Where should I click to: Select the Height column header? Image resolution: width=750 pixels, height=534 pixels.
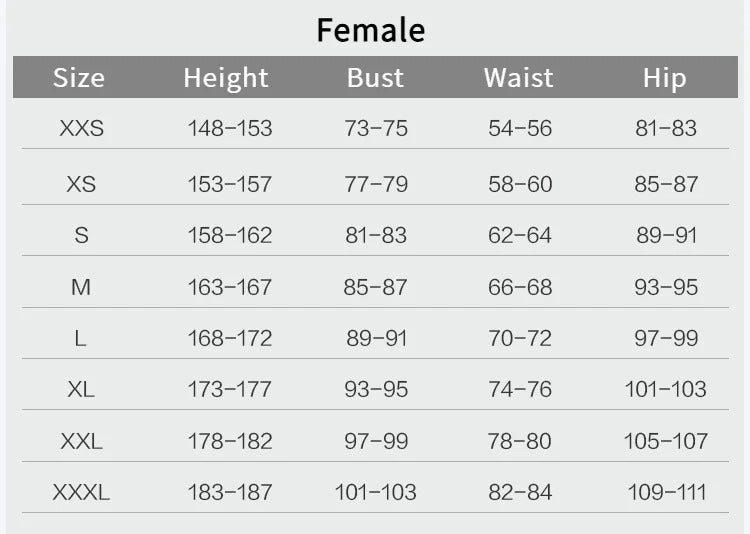coord(226,78)
